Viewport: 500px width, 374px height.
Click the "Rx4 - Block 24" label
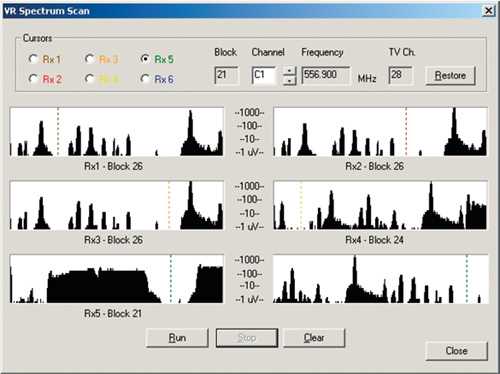pyautogui.click(x=374, y=240)
